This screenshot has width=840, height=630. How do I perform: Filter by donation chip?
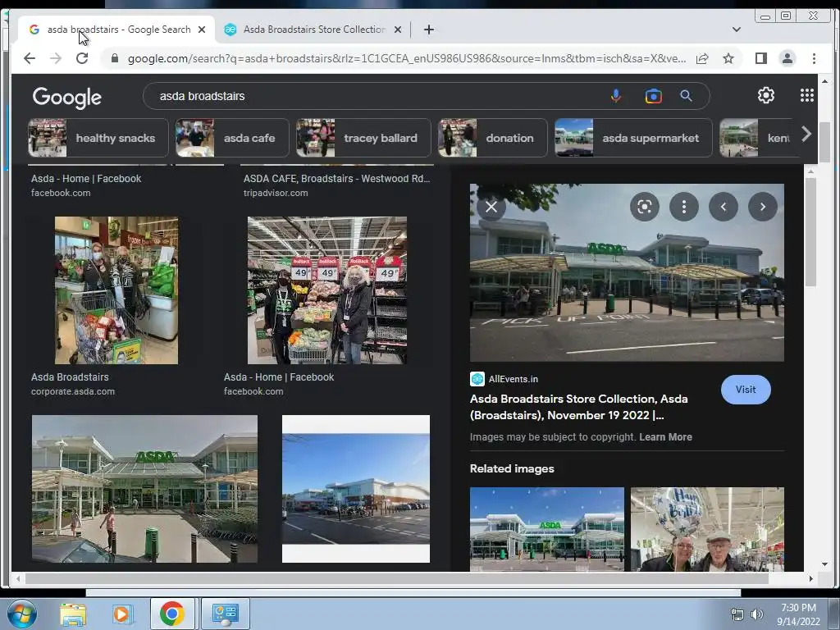click(493, 138)
